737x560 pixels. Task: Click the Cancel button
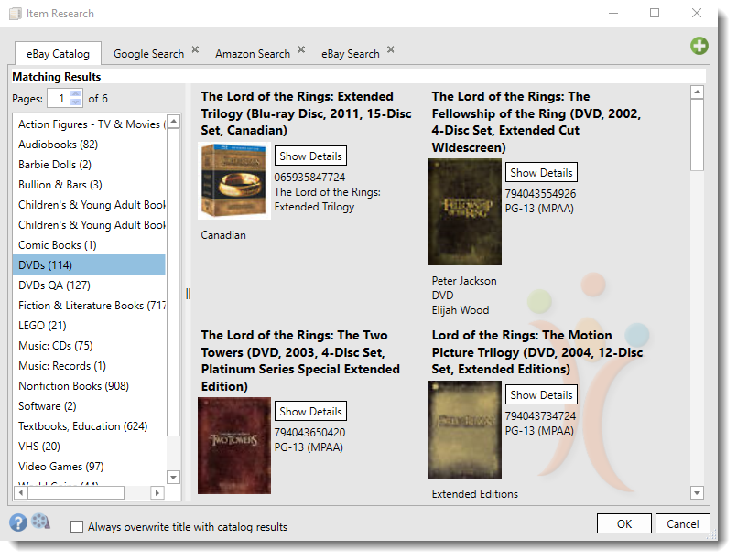tap(682, 523)
